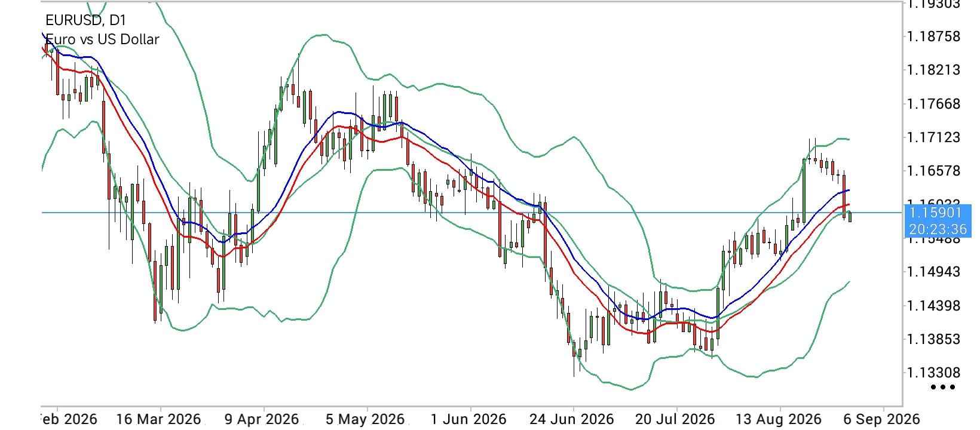Image resolution: width=980 pixels, height=430 pixels.
Task: Click the Euro vs US Dollar subtitle
Action: click(x=102, y=39)
